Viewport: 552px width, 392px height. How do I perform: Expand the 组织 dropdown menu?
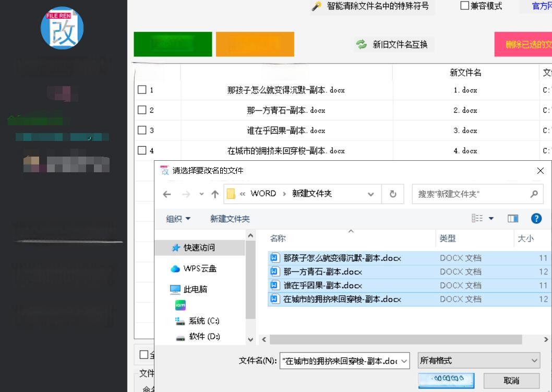[178, 219]
